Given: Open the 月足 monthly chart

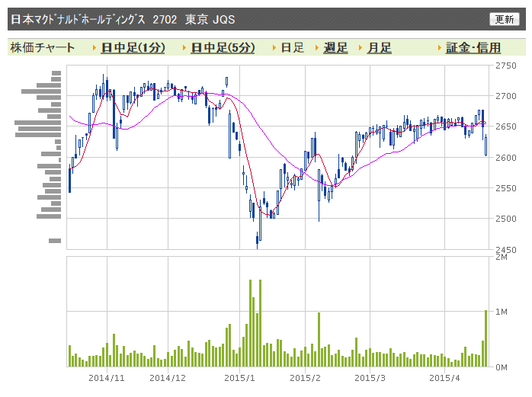Looking at the screenshot, I should [380, 48].
